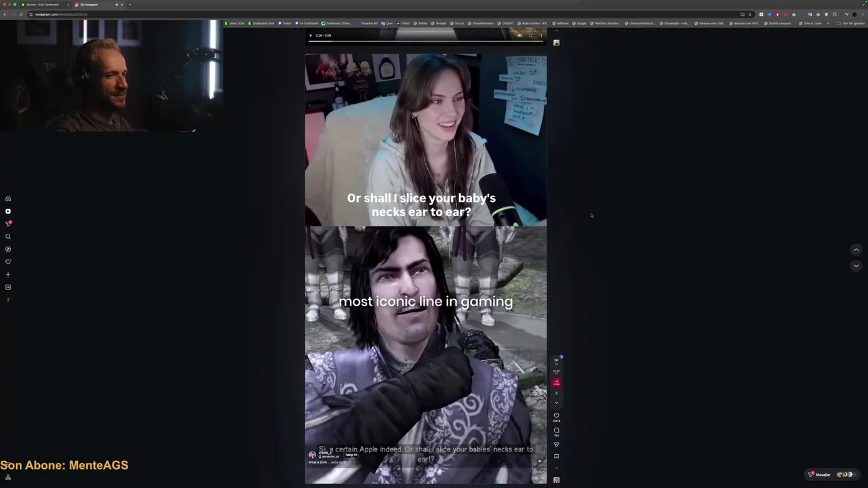Open the Reels icon in the sidebar

point(8,211)
